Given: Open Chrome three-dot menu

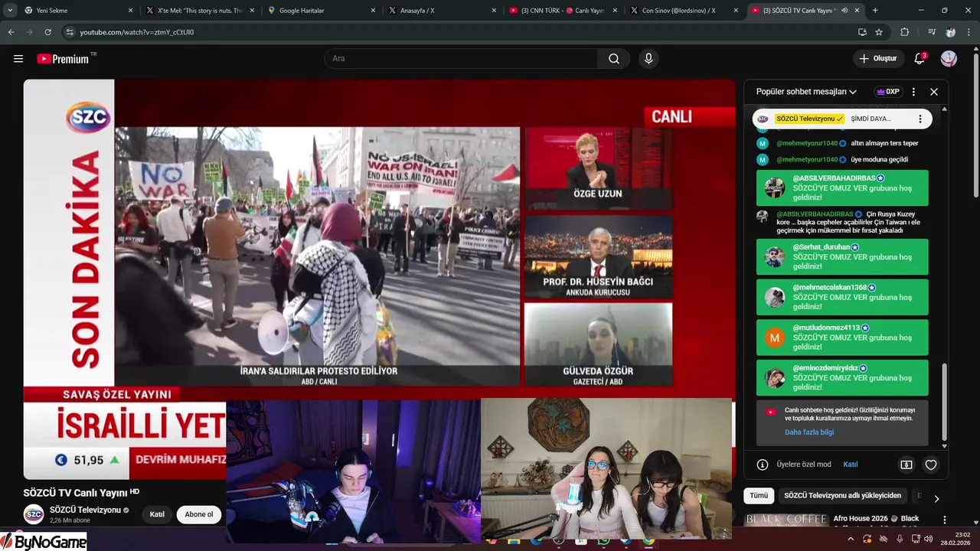Looking at the screenshot, I should point(968,32).
